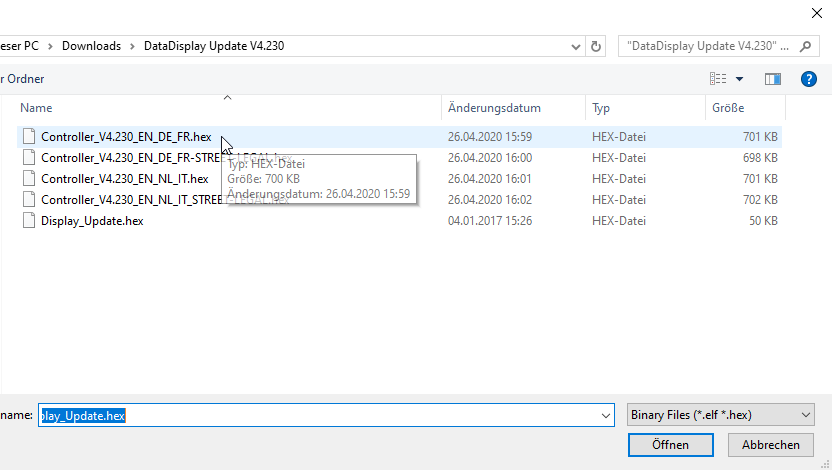This screenshot has height=470, width=832.
Task: Click into the file name text field
Action: pos(320,415)
